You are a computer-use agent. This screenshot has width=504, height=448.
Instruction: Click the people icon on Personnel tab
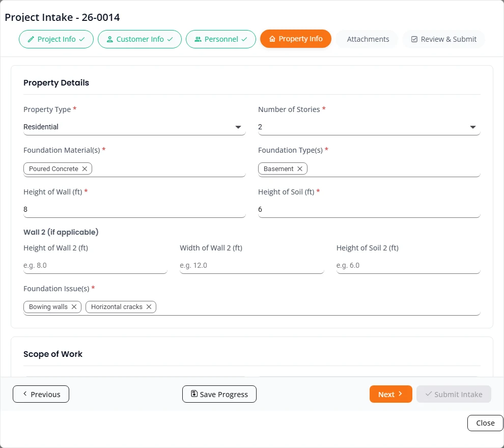pos(198,39)
